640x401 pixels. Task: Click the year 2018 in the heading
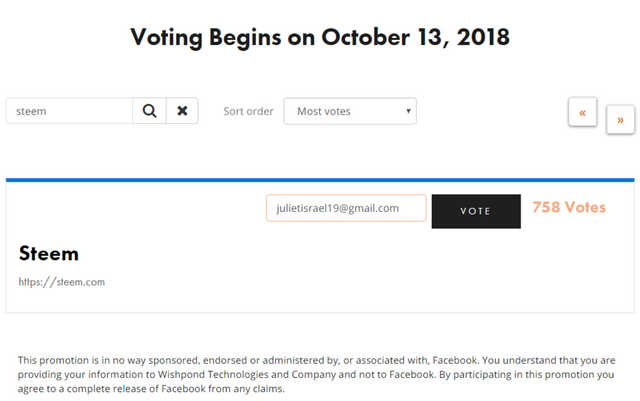pyautogui.click(x=483, y=37)
